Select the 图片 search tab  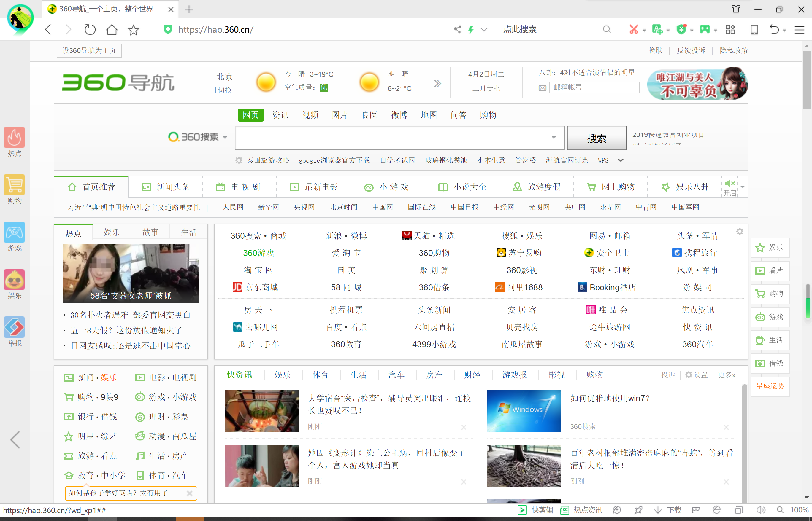340,115
